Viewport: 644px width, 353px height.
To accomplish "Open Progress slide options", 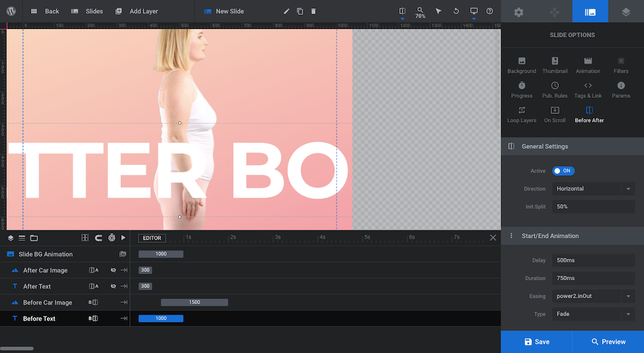I will 522,90.
